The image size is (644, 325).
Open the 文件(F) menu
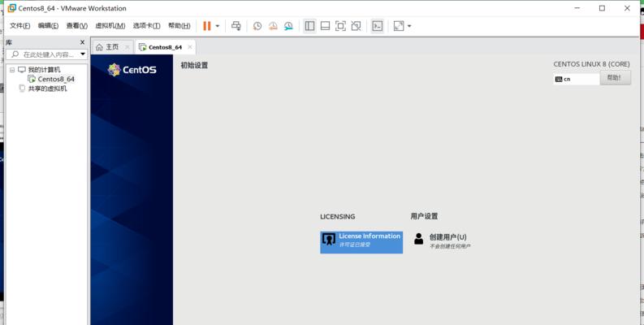pyautogui.click(x=19, y=26)
